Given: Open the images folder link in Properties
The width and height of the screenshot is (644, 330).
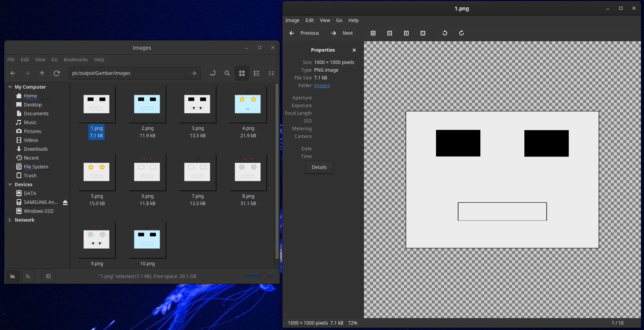Looking at the screenshot, I should click(x=322, y=86).
